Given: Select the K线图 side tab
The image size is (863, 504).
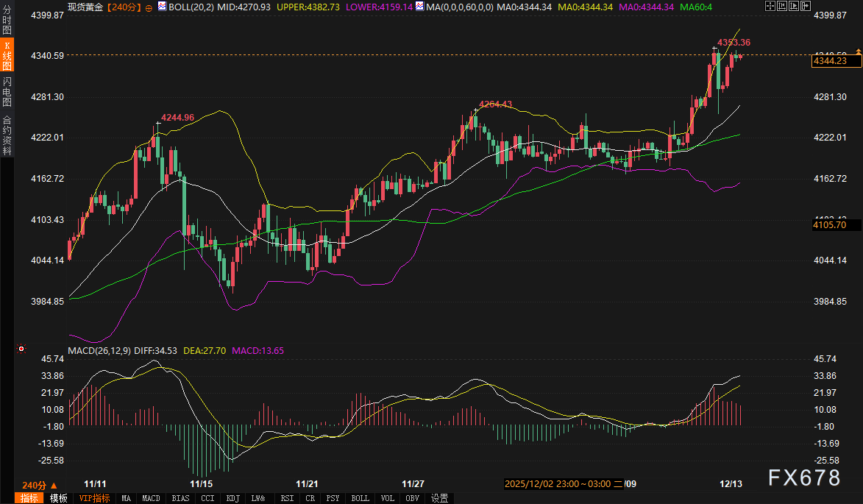Looking at the screenshot, I should tap(7, 56).
